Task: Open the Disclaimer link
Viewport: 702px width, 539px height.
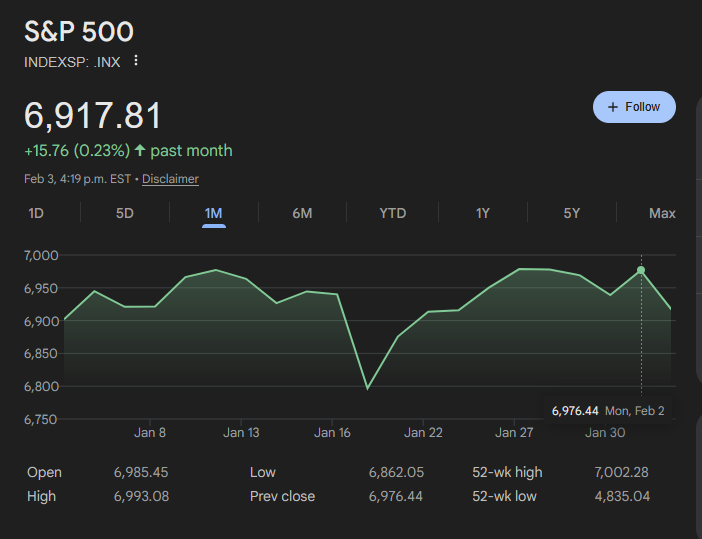Action: click(170, 179)
